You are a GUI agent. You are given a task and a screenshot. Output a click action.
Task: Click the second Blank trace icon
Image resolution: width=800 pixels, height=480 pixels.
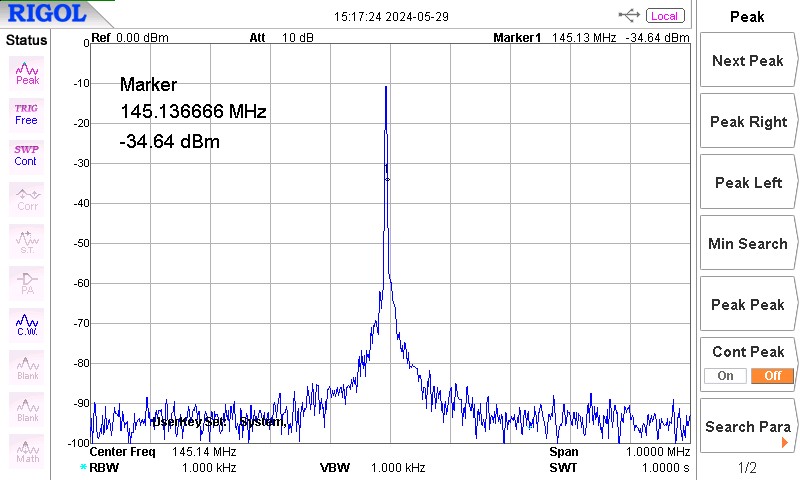(x=27, y=409)
